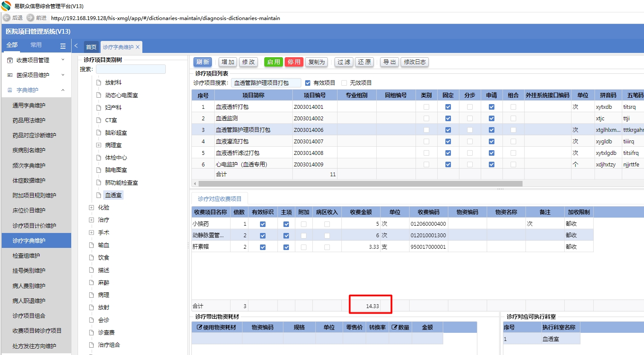644x355 pixels.
Task: Click the file icon beside 脑彩超室
Action: [98, 133]
